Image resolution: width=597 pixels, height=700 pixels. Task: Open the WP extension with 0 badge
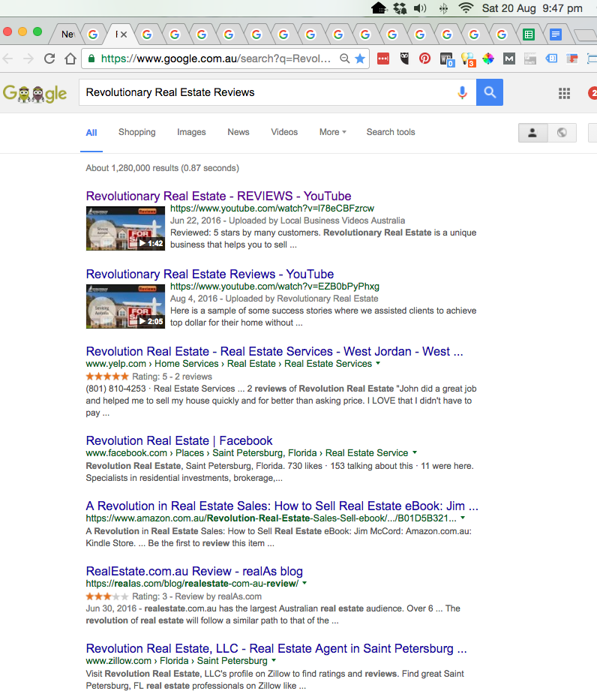[x=447, y=59]
